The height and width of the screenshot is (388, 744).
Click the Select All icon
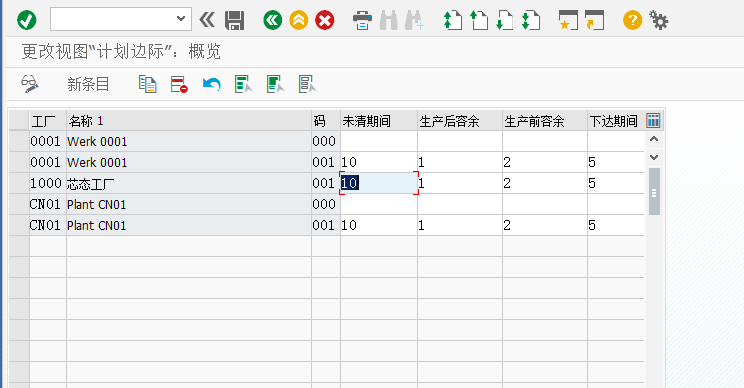tap(243, 84)
